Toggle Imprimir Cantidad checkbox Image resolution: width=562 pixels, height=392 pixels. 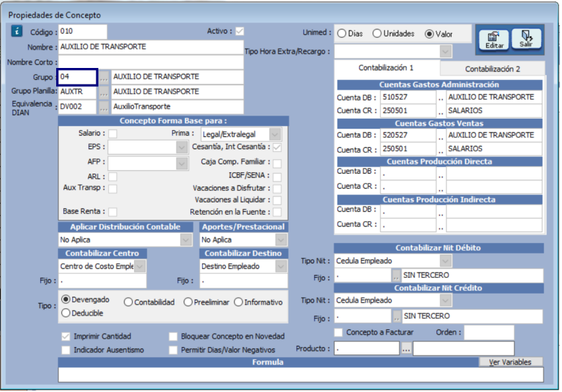click(65, 337)
